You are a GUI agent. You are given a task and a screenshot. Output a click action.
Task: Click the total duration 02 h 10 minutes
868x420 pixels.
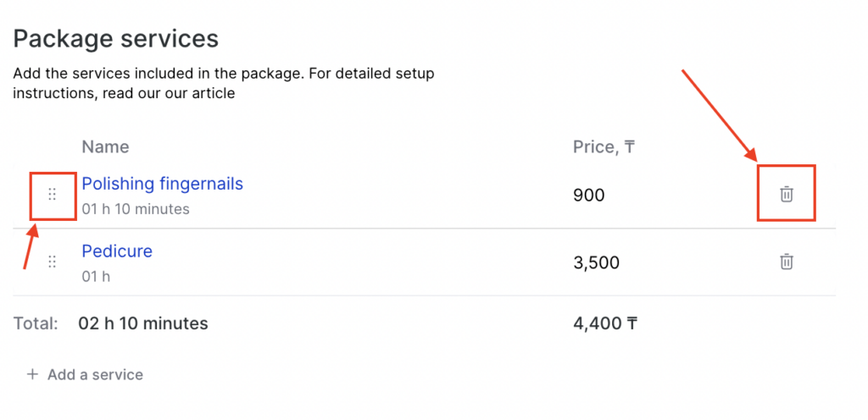click(142, 323)
